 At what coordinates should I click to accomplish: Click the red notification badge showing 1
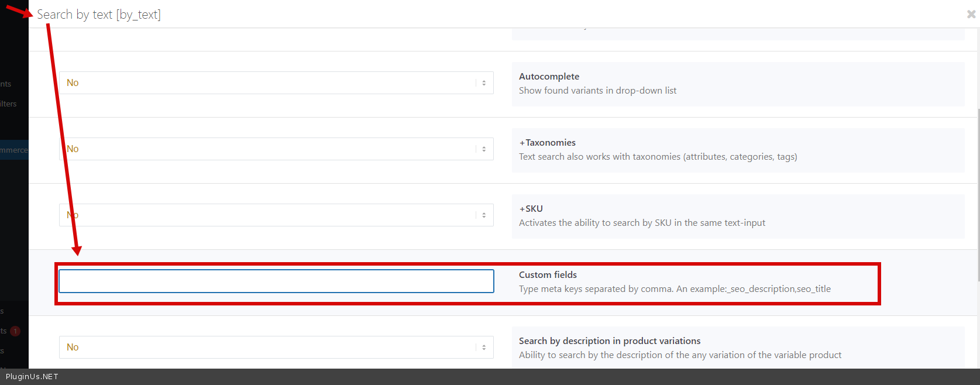point(15,331)
